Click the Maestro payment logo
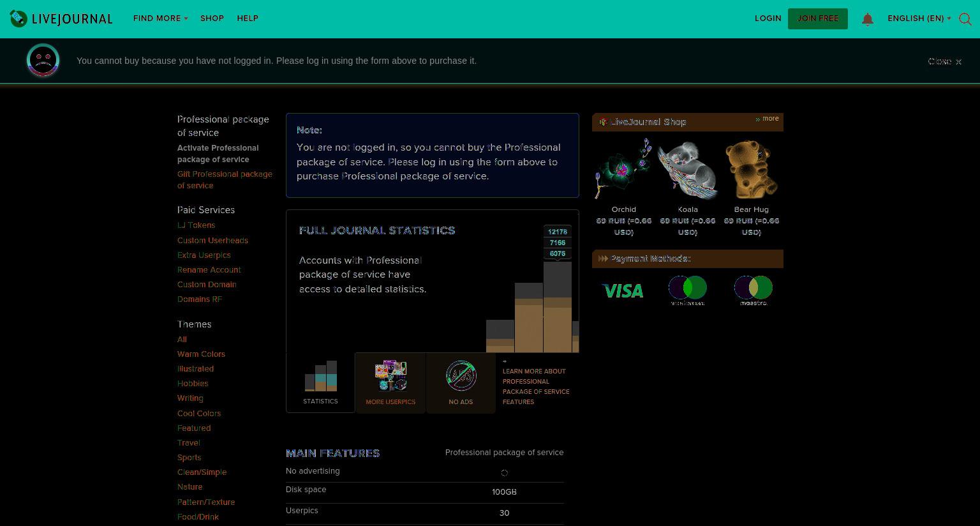The width and height of the screenshot is (980, 526). 753,290
